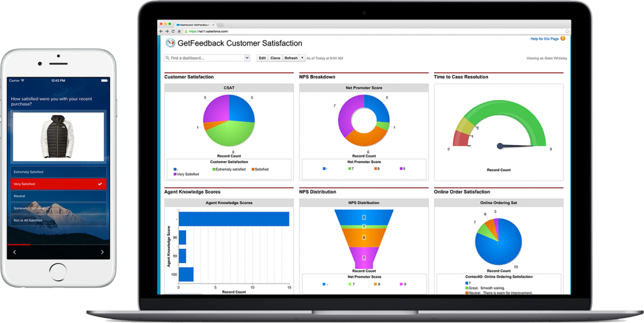Viewport: 644px width, 323px height.
Task: Open the Find a dashboard dropdown arrow
Action: [x=247, y=59]
